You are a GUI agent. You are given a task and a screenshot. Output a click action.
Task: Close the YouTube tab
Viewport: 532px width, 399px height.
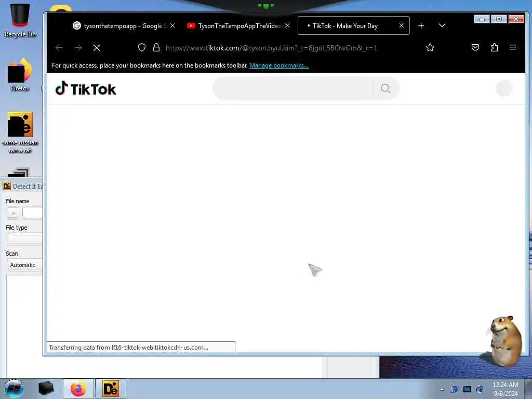click(x=287, y=26)
